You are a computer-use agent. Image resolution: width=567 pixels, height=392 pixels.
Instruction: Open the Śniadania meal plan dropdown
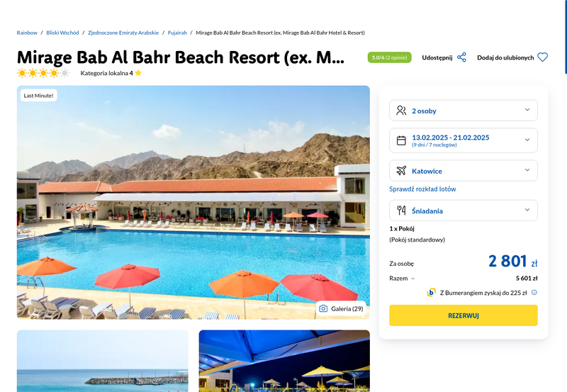(x=464, y=211)
